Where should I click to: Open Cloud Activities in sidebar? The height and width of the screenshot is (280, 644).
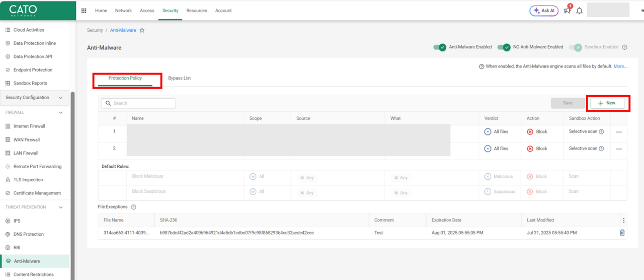tap(29, 30)
